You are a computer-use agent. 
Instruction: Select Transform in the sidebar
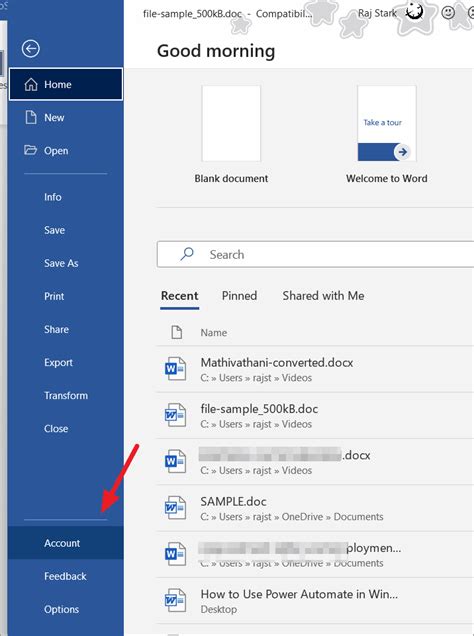tap(65, 395)
